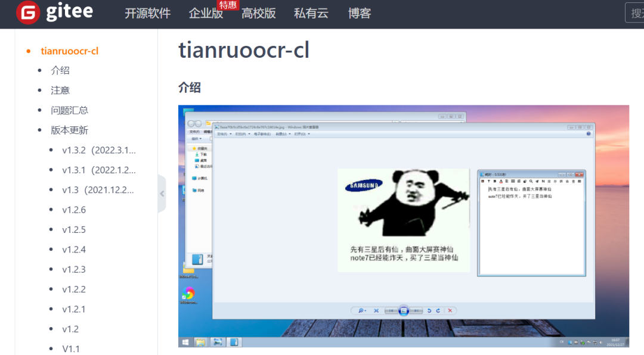Select v1.2.1 in the version list
644x355 pixels.
(x=74, y=309)
